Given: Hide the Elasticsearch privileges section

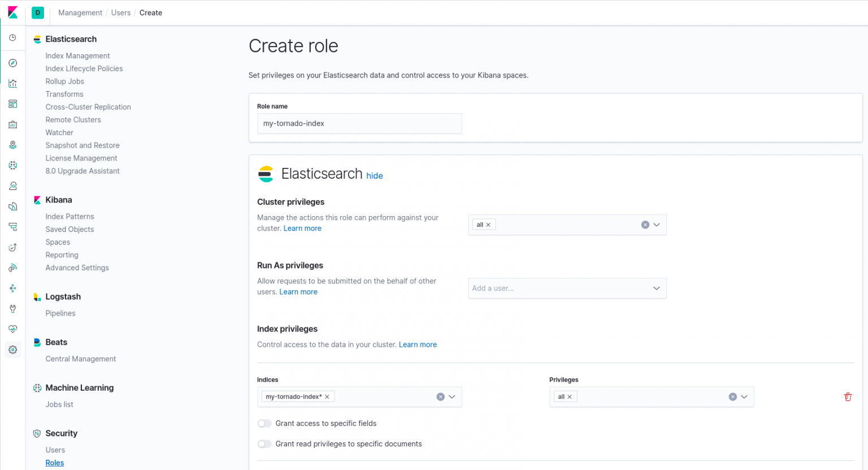Looking at the screenshot, I should pos(375,176).
